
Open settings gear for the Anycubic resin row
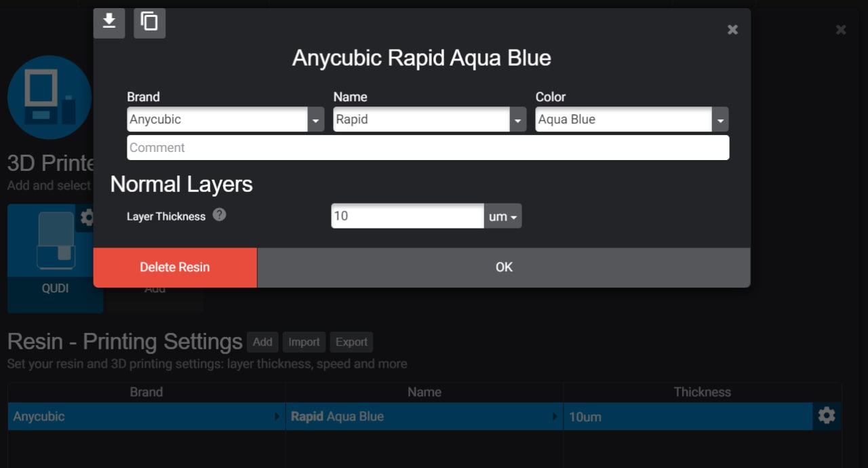tap(827, 416)
